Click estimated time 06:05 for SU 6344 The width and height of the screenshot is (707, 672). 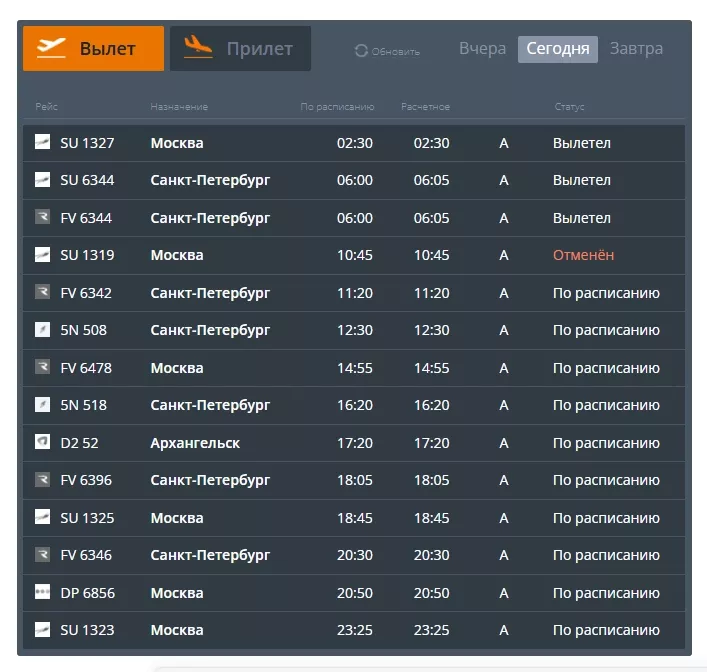(x=432, y=180)
